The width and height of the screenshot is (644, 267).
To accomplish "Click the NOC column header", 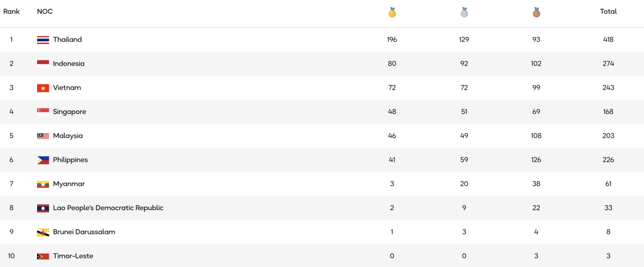I will click(x=45, y=11).
